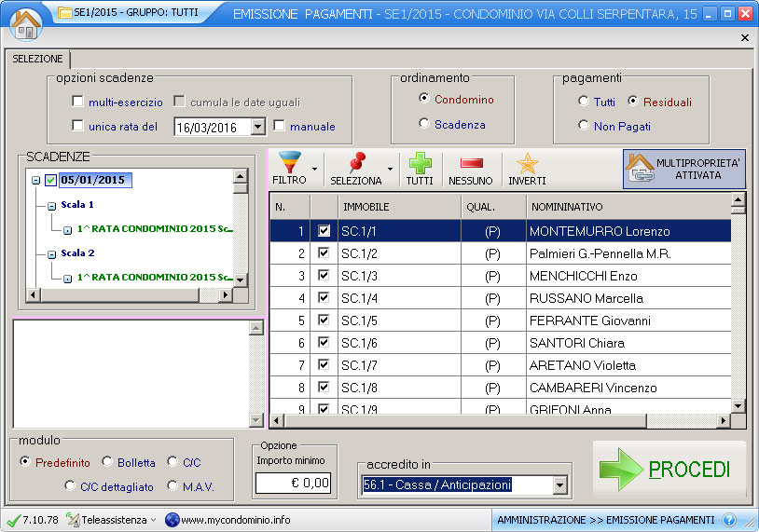Click the TUTTI green plus icon
This screenshot has height=532, width=759.
pyautogui.click(x=420, y=163)
